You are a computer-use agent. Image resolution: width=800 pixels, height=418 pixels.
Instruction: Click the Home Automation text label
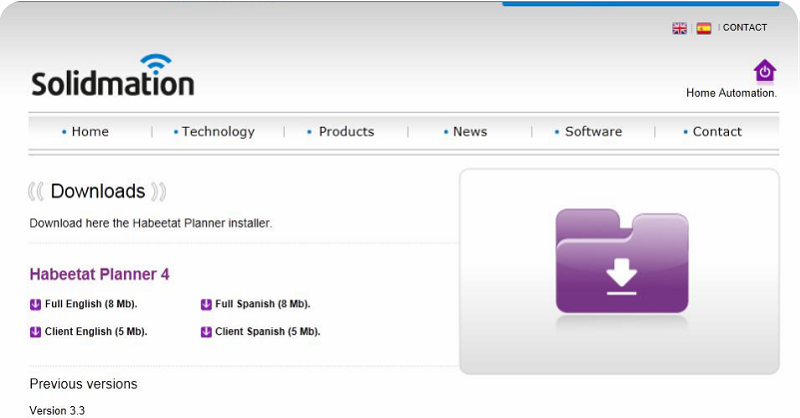pos(731,93)
